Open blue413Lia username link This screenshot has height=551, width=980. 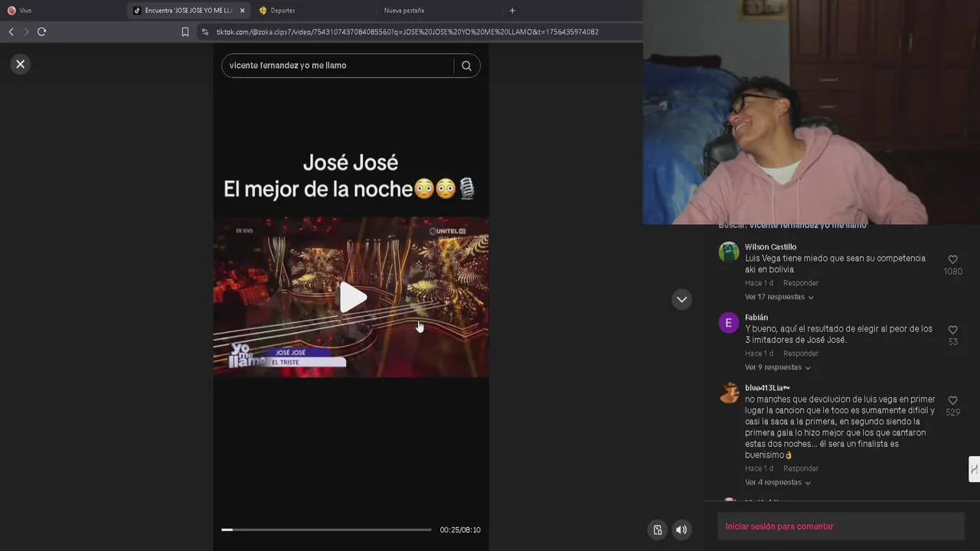767,388
